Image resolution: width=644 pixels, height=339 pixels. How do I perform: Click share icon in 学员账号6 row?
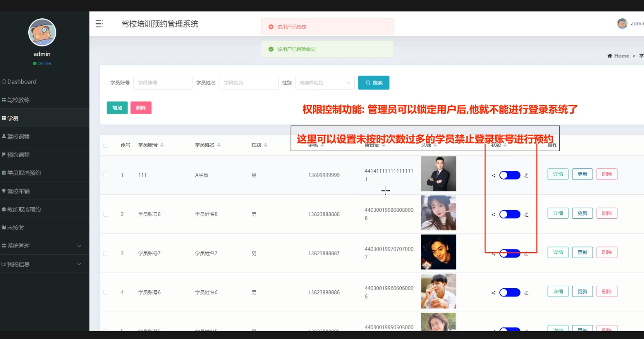click(x=493, y=293)
